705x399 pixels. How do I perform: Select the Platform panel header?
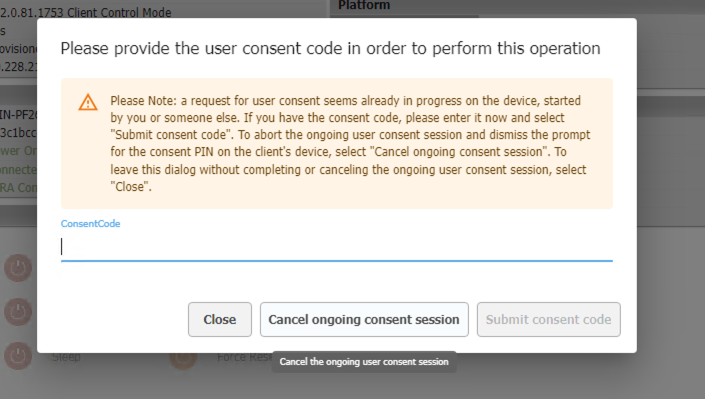click(x=364, y=5)
